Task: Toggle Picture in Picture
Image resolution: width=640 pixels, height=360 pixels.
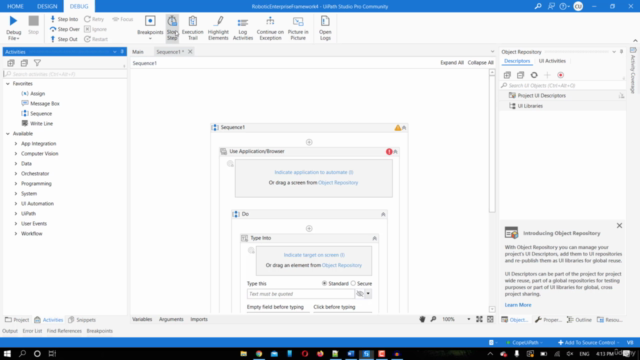Action: pyautogui.click(x=298, y=28)
